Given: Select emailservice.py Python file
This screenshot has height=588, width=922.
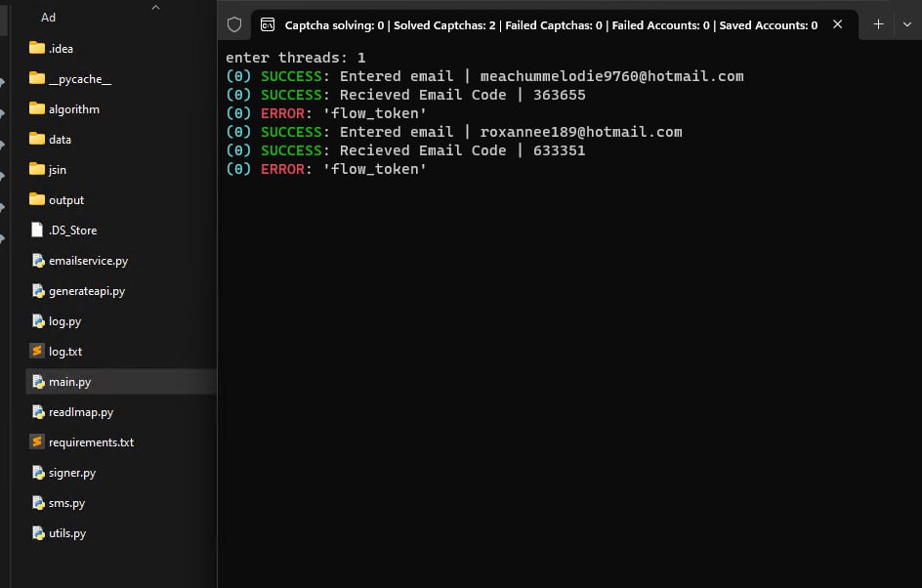Looking at the screenshot, I should pyautogui.click(x=79, y=261).
